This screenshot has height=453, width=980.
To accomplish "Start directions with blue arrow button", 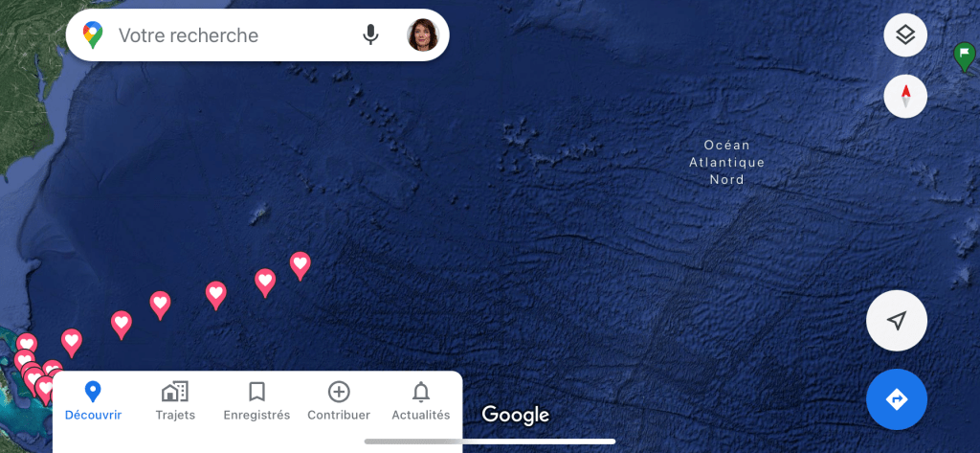I will [896, 399].
